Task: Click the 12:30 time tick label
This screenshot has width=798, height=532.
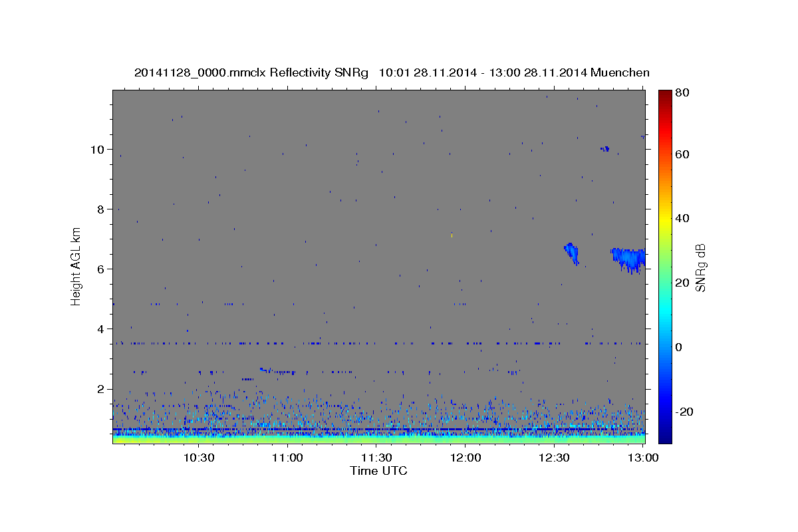Action: coord(554,458)
